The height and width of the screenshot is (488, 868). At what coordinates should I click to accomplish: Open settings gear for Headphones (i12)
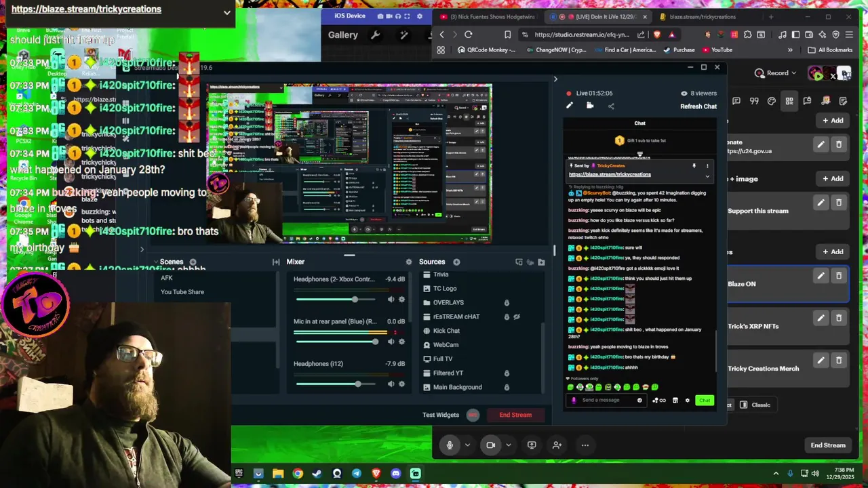[401, 384]
